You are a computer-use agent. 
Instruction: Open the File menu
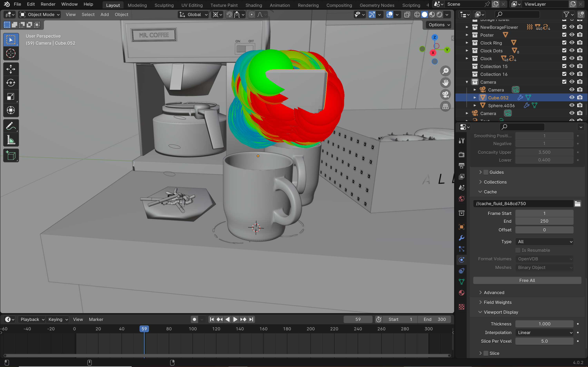17,4
